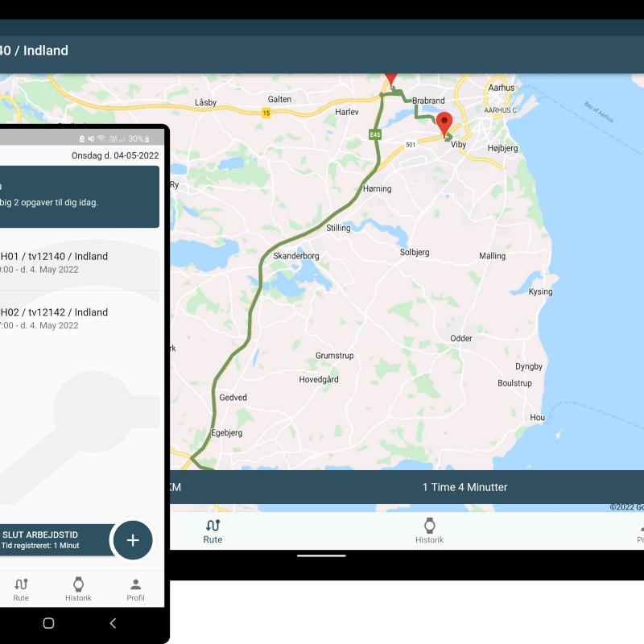Image resolution: width=644 pixels, height=644 pixels.
Task: Open Profil person icon on phone
Action: tap(135, 589)
